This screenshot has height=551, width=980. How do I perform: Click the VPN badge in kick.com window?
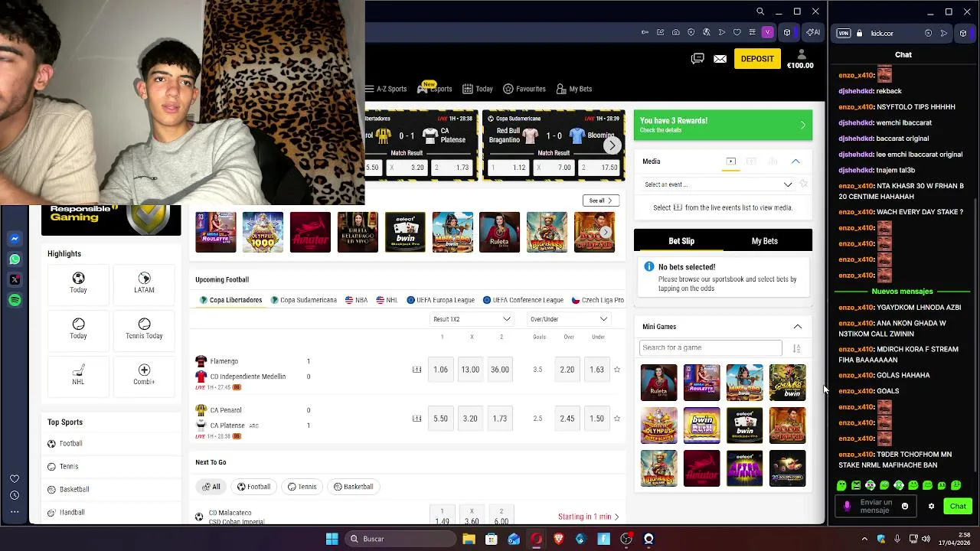click(844, 33)
